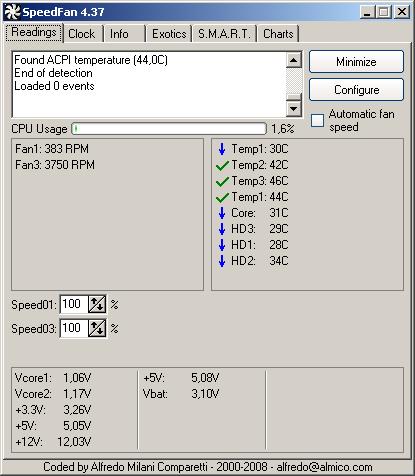
Task: Click the Minimize button in the panel
Action: pos(356,62)
